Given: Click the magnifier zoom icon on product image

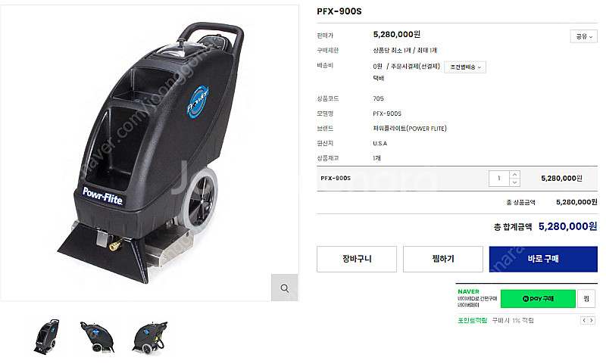Looking at the screenshot, I should tap(285, 288).
